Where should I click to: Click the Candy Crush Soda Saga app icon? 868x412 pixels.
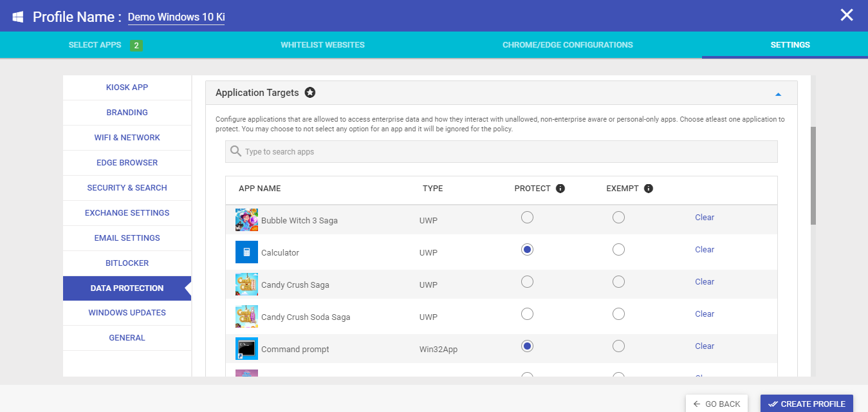tap(246, 317)
